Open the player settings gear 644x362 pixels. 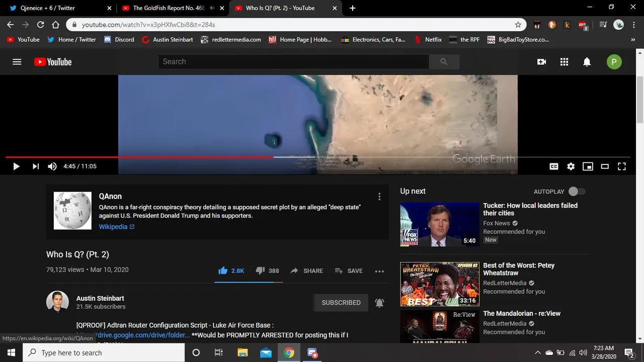pyautogui.click(x=571, y=166)
